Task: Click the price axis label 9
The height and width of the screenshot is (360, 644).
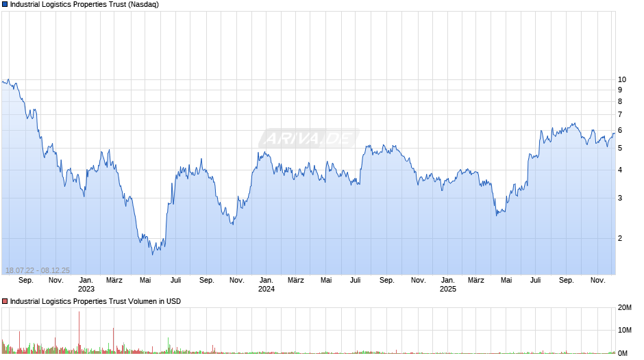Action: 620,90
